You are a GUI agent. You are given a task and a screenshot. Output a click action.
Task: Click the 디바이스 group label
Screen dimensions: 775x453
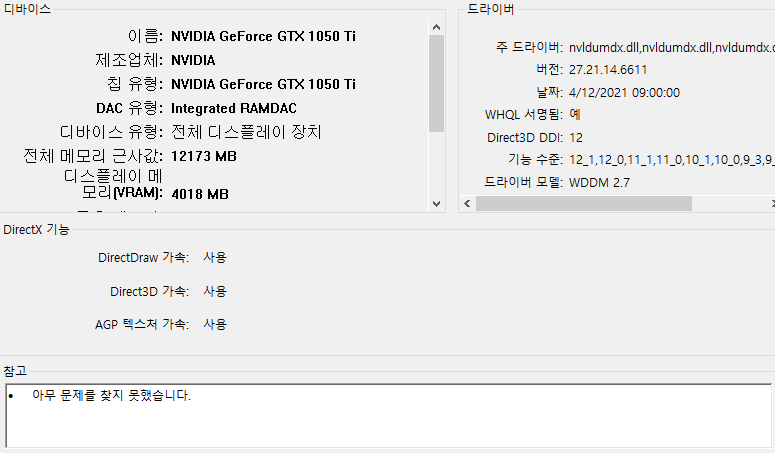point(27,9)
